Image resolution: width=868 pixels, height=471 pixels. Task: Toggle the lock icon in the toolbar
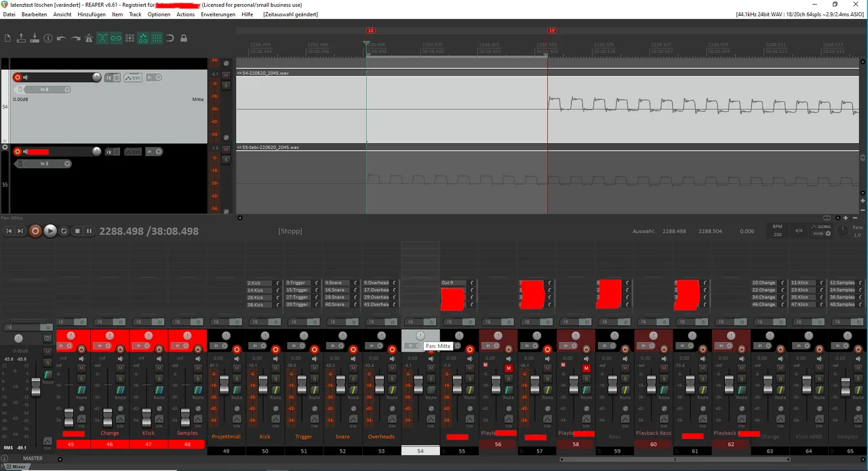[184, 39]
